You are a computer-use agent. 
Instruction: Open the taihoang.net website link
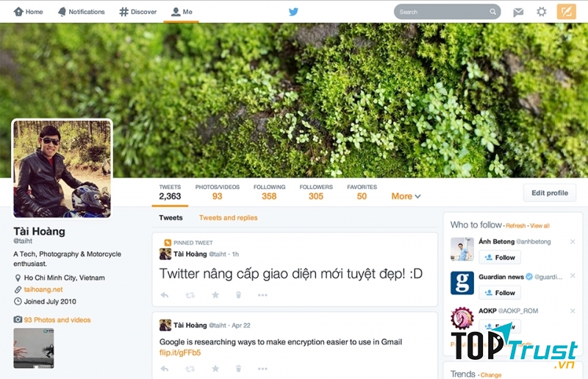click(x=43, y=289)
